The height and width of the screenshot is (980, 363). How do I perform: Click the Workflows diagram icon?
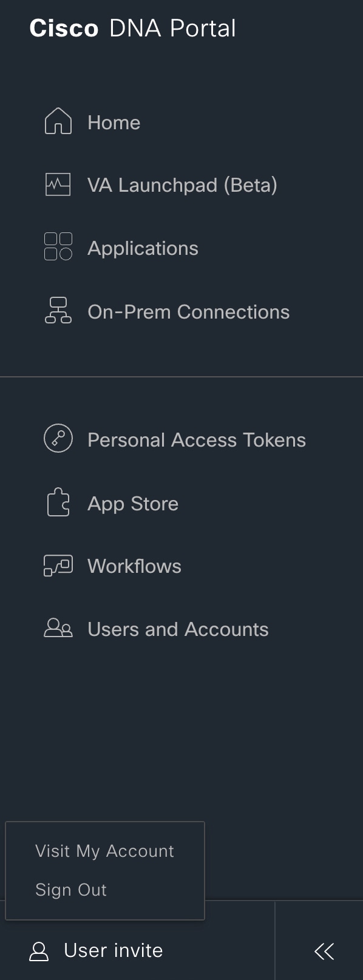tap(58, 566)
